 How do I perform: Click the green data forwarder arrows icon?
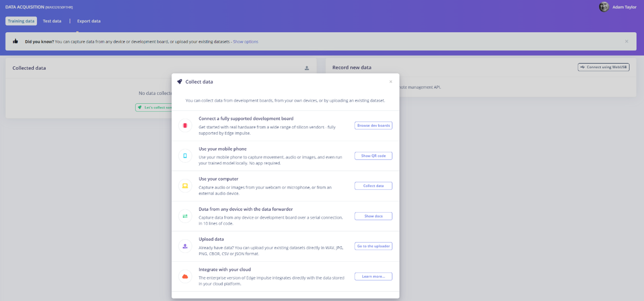[x=185, y=216]
